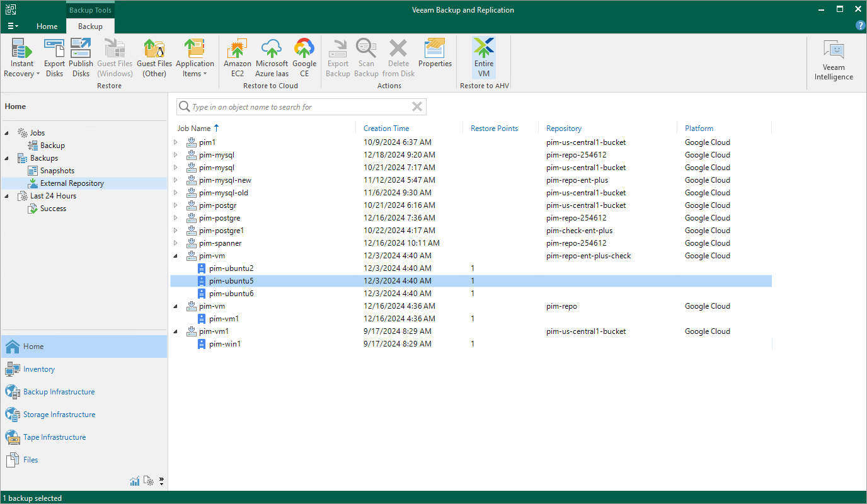Click the pim-win1 VM icon
Viewport: 867px width, 504px height.
pos(202,344)
